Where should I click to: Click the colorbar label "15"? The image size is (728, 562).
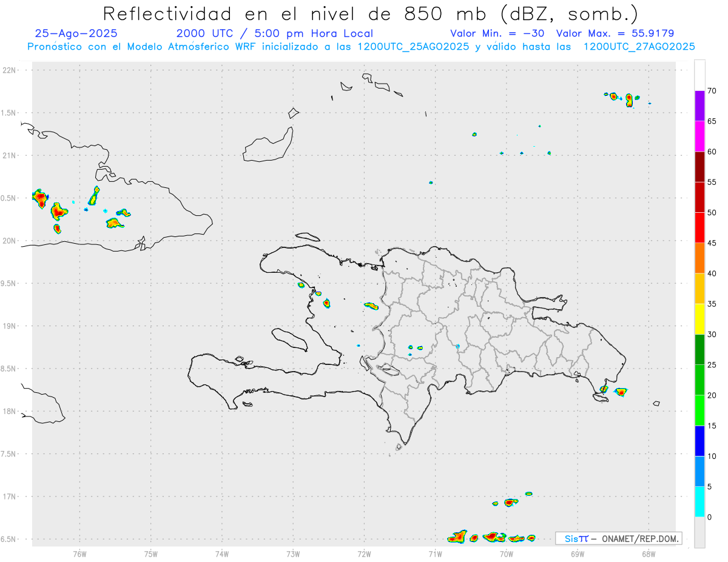[x=712, y=426]
